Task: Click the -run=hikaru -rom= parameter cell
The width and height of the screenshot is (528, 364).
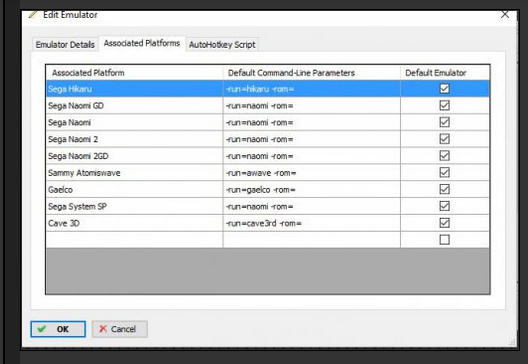Action: (x=311, y=89)
